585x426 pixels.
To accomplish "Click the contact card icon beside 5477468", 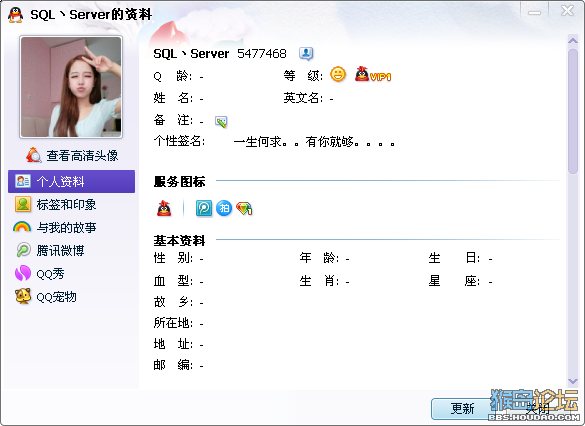I will click(306, 54).
